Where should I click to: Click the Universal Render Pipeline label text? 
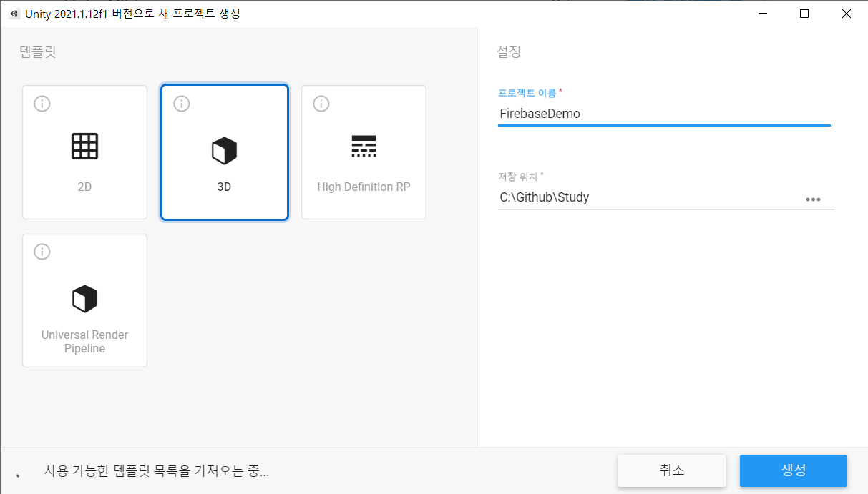[x=84, y=342]
